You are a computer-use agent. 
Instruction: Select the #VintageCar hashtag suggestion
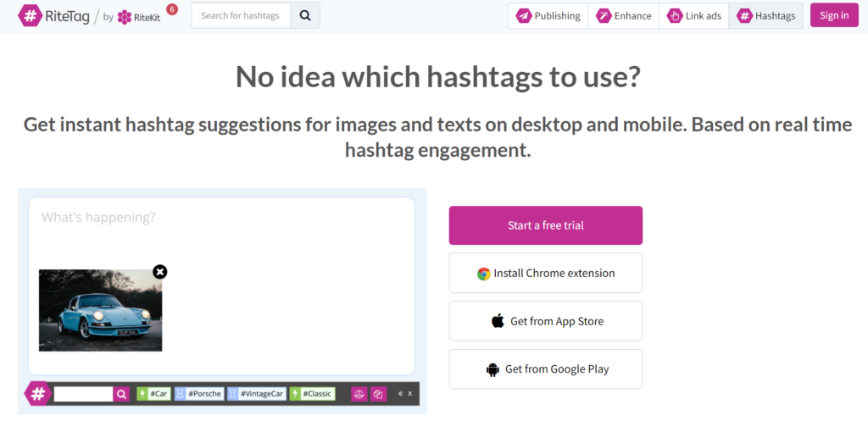coord(256,394)
